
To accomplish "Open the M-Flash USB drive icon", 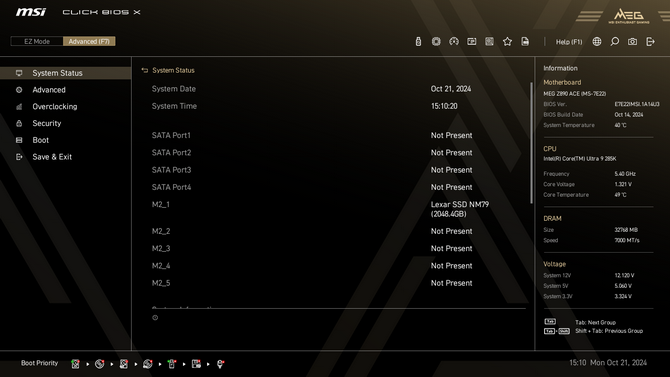I will coord(418,41).
